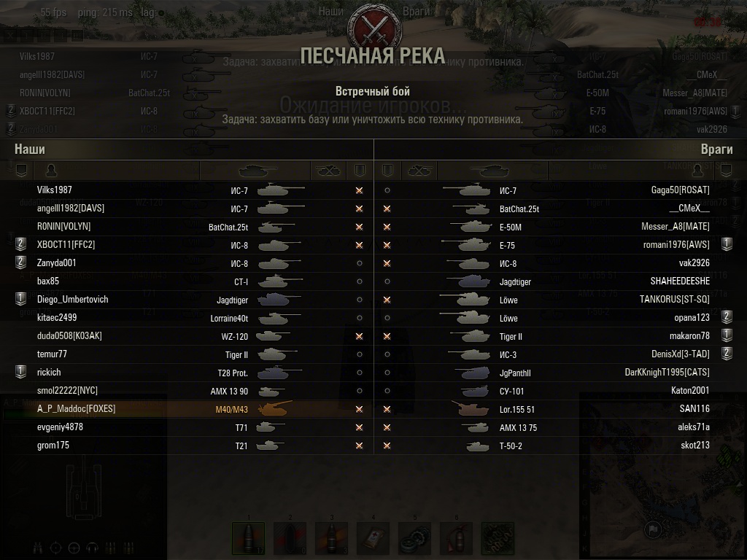Viewport: 747px width, 560px height.
Task: Click the BatChat.25t entry for RONIN[VOLYN]
Action: click(x=228, y=227)
